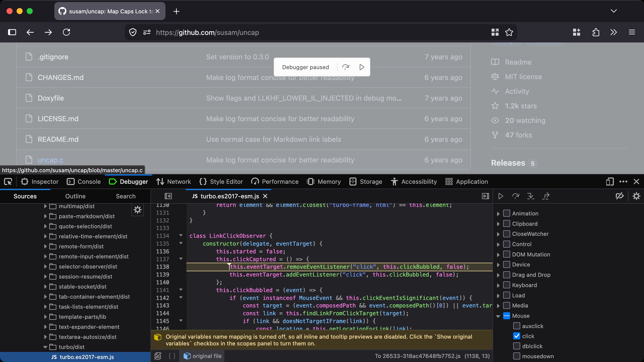Enable the auxclick event checkbox
Viewport: 644px width, 362px height.
pos(516,326)
